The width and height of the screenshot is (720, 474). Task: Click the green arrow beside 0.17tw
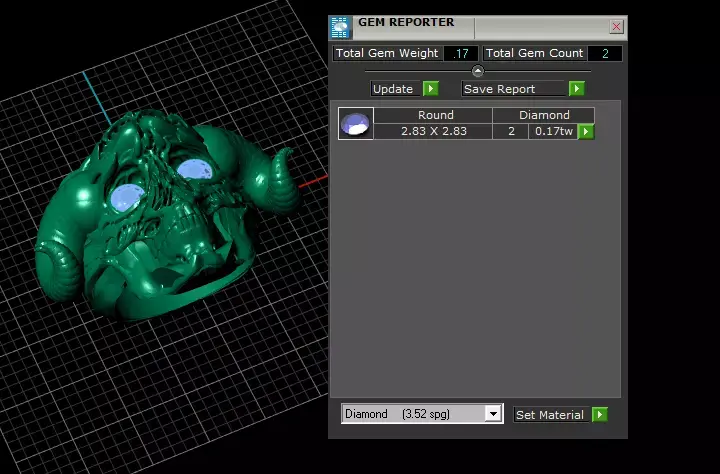[586, 131]
